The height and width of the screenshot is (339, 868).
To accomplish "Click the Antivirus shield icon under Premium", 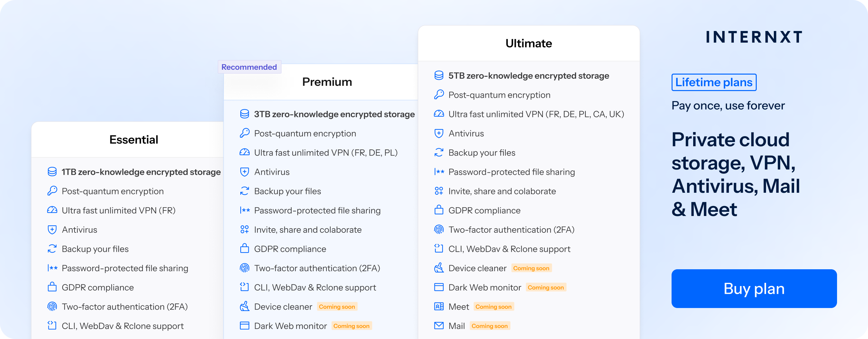I will coord(245,172).
